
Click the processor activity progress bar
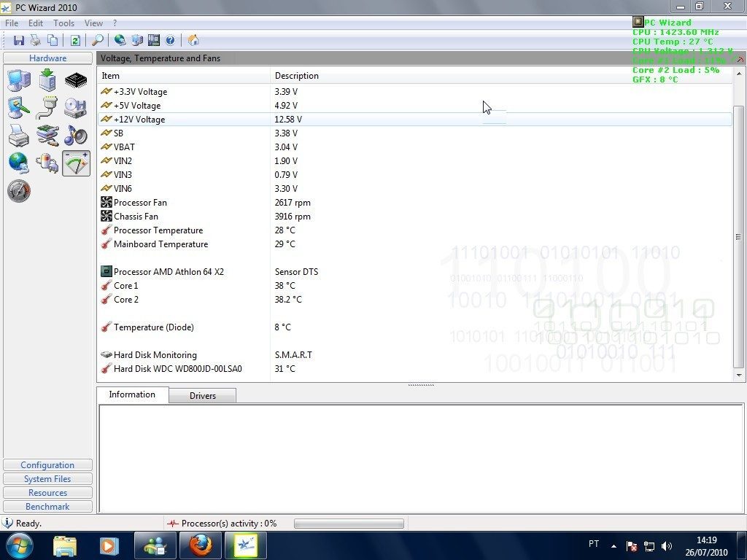coord(349,524)
